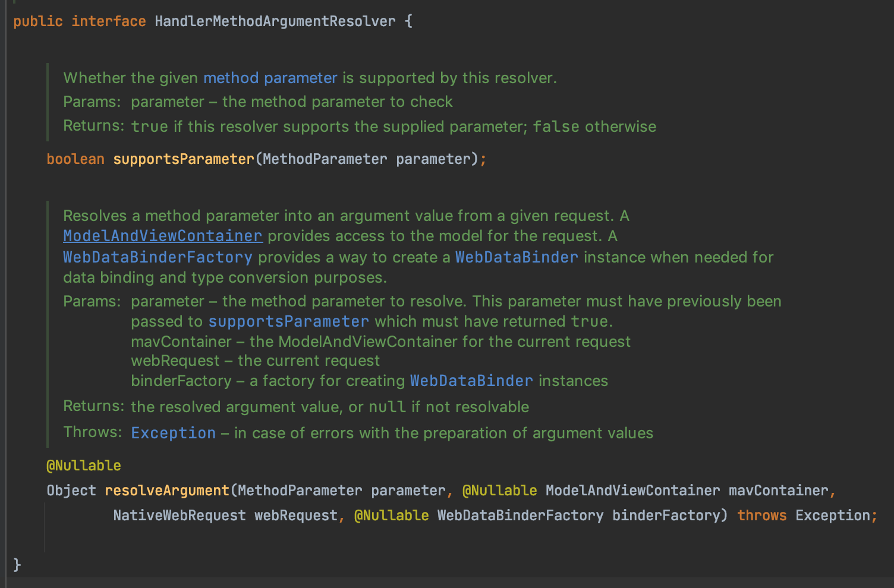Image resolution: width=894 pixels, height=588 pixels.
Task: Click the webRequest parameter name in signature
Action: click(296, 516)
